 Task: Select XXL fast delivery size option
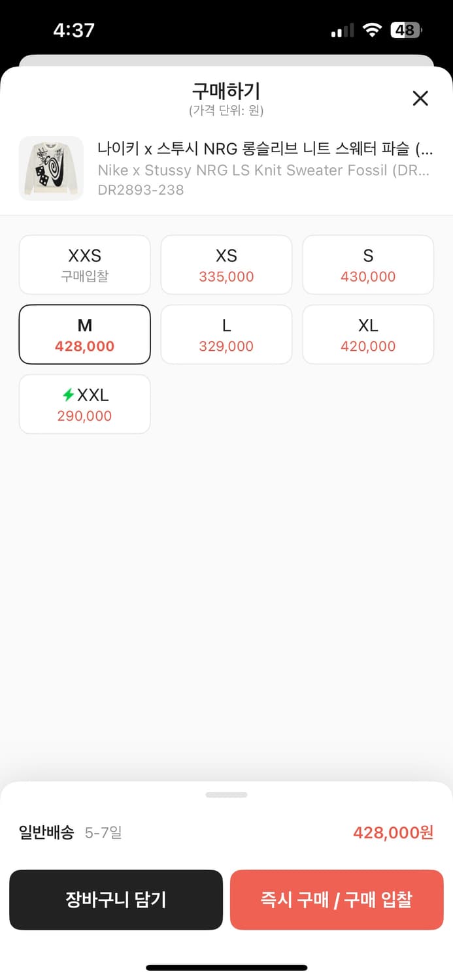coord(85,404)
